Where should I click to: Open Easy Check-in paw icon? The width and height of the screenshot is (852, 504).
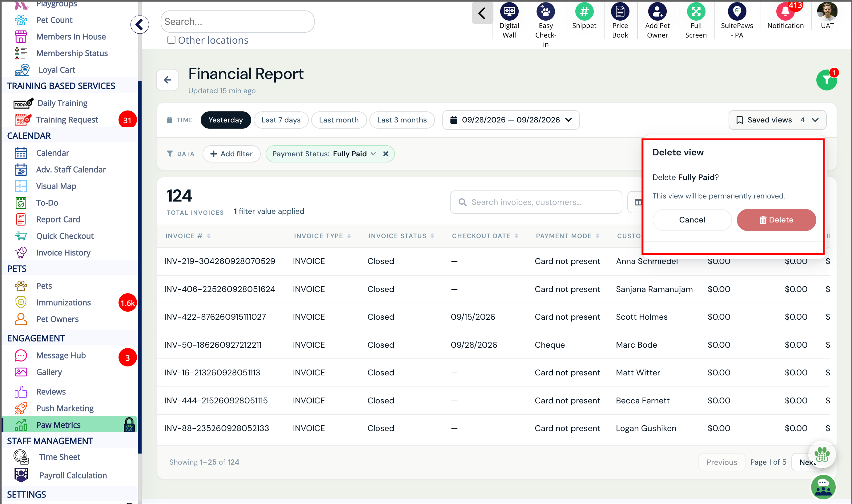point(545,12)
